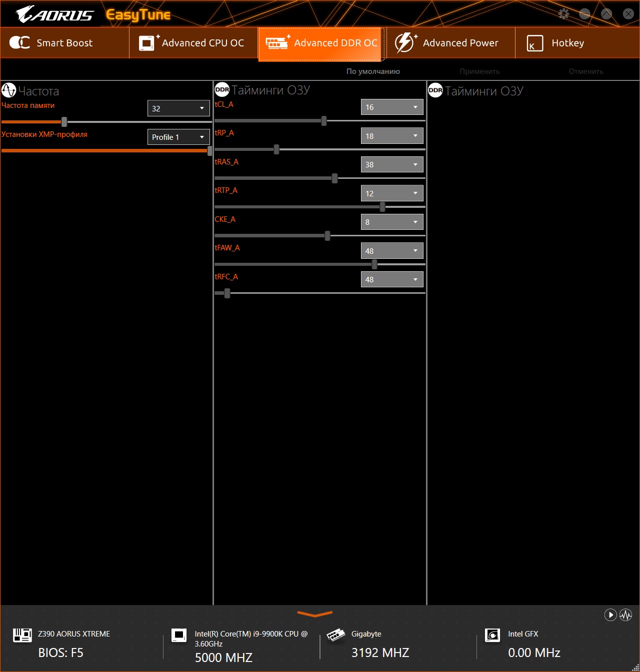Click the CKE_A slider handle
The height and width of the screenshot is (672, 640).
click(327, 235)
